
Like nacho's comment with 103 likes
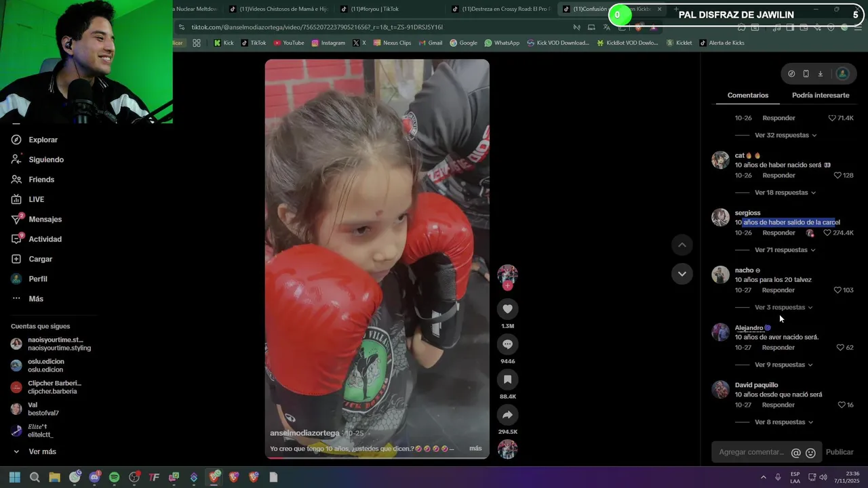(838, 290)
